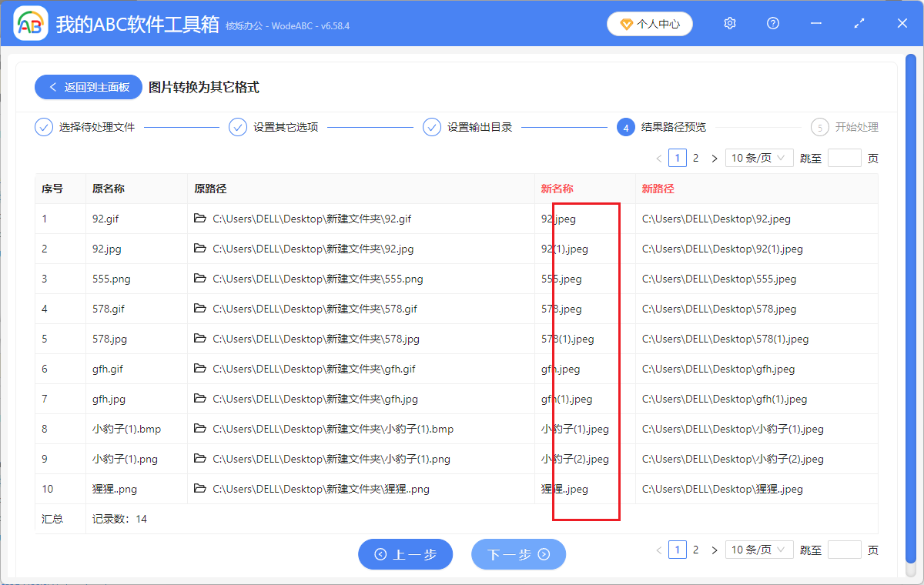The width and height of the screenshot is (924, 585).
Task: Proceed with the 下一步 button
Action: tap(518, 554)
